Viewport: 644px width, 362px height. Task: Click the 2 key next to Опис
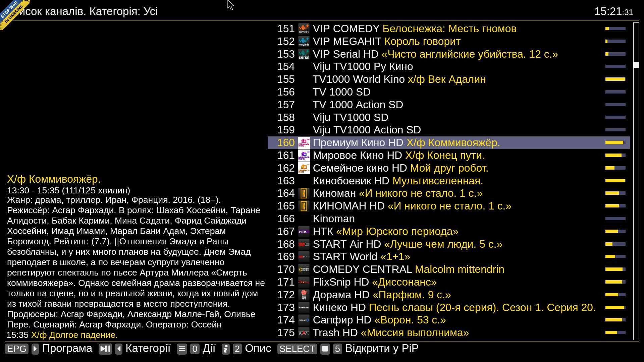point(237,349)
